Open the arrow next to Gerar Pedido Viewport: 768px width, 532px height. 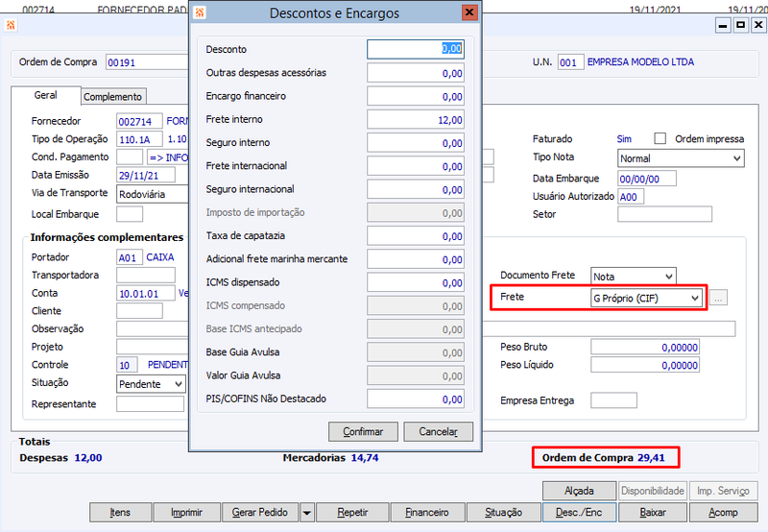[x=306, y=513]
